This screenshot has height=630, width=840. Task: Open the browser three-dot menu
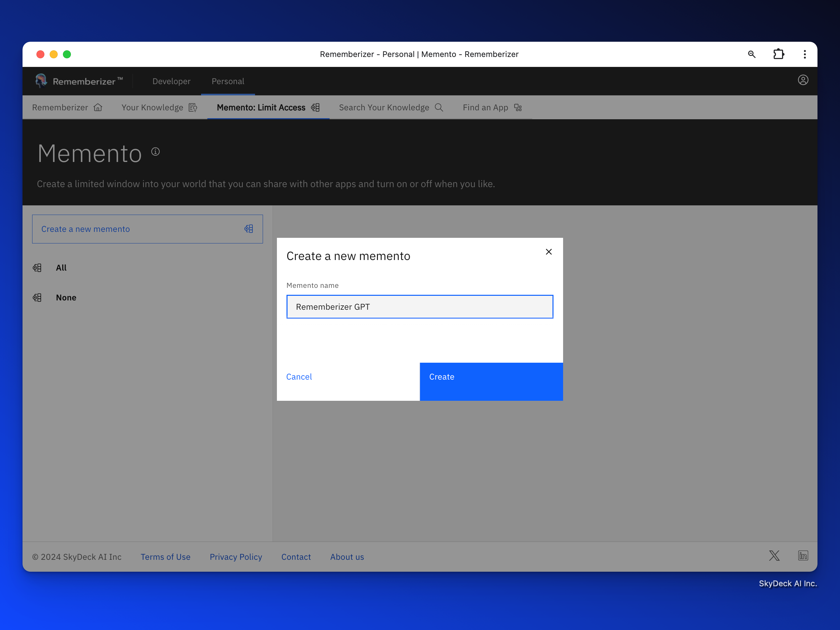click(805, 54)
